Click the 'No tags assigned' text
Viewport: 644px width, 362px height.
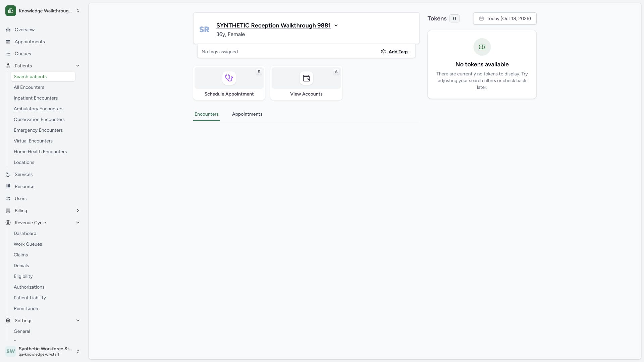(220, 52)
